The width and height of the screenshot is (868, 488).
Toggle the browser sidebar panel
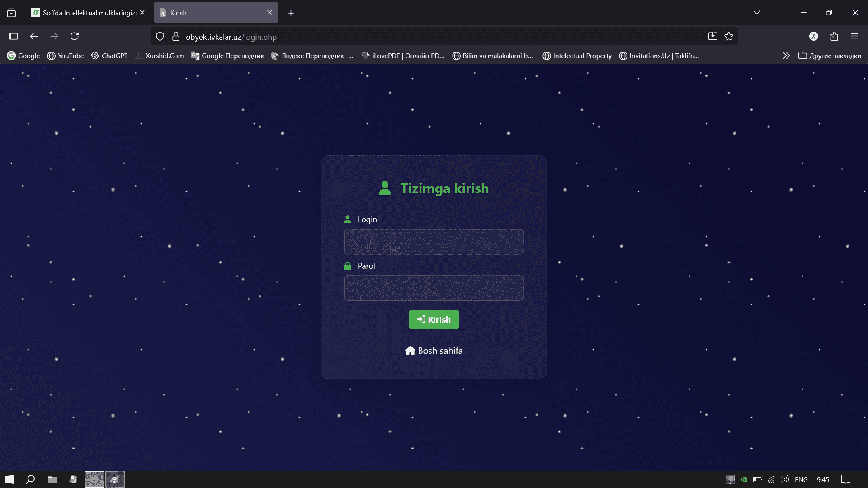click(x=14, y=36)
